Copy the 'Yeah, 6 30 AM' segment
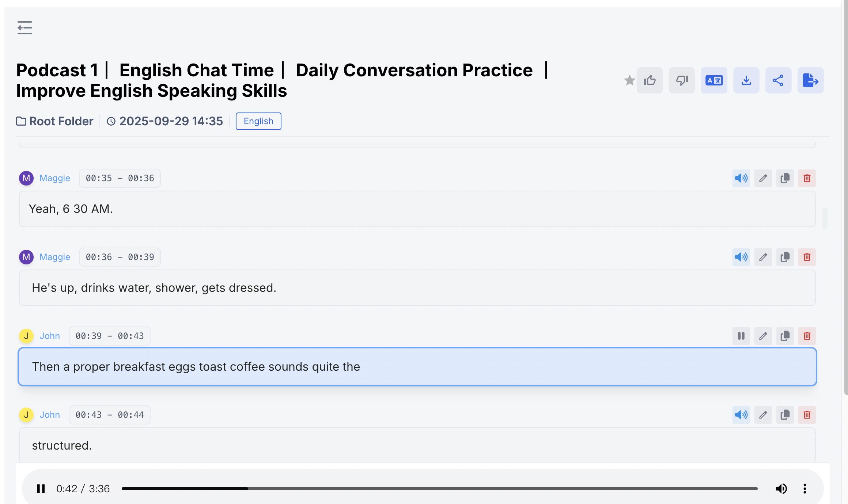 [x=785, y=178]
